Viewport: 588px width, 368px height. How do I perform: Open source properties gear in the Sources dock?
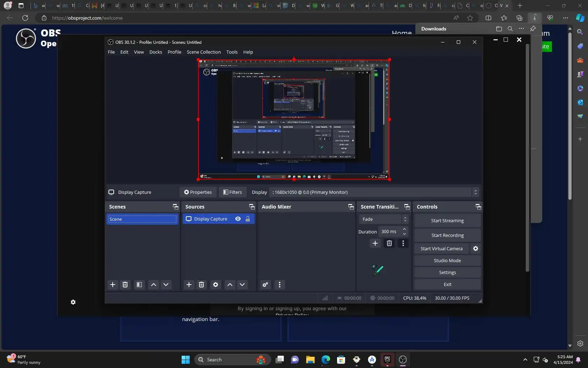(216, 285)
